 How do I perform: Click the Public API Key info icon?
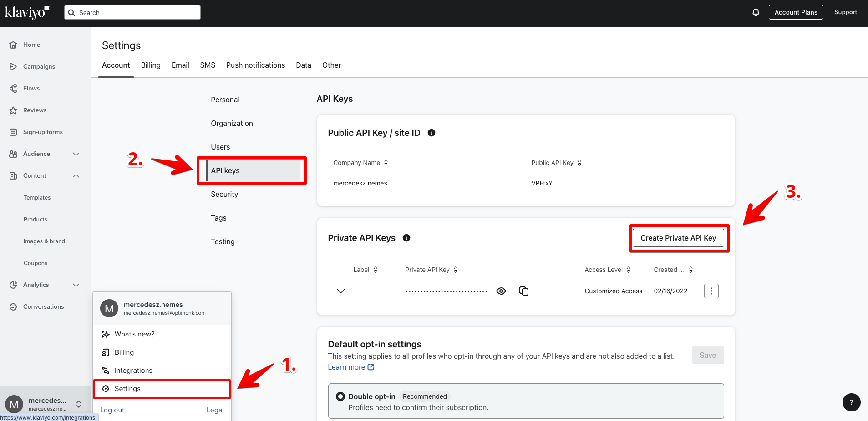click(431, 133)
